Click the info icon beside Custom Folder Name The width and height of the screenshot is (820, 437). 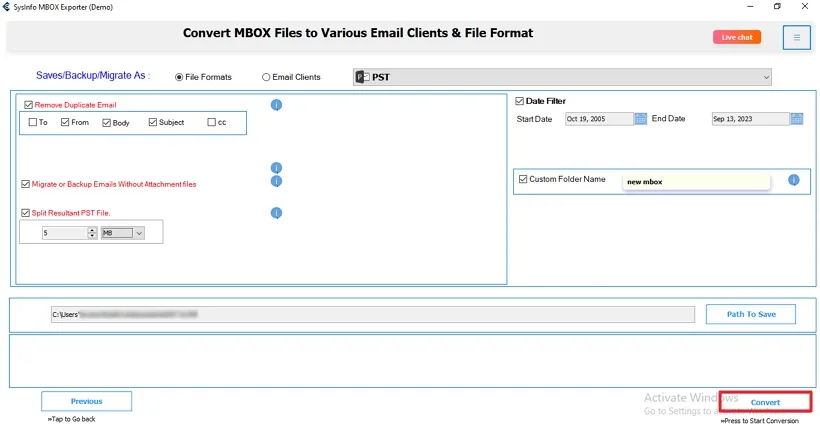click(793, 180)
